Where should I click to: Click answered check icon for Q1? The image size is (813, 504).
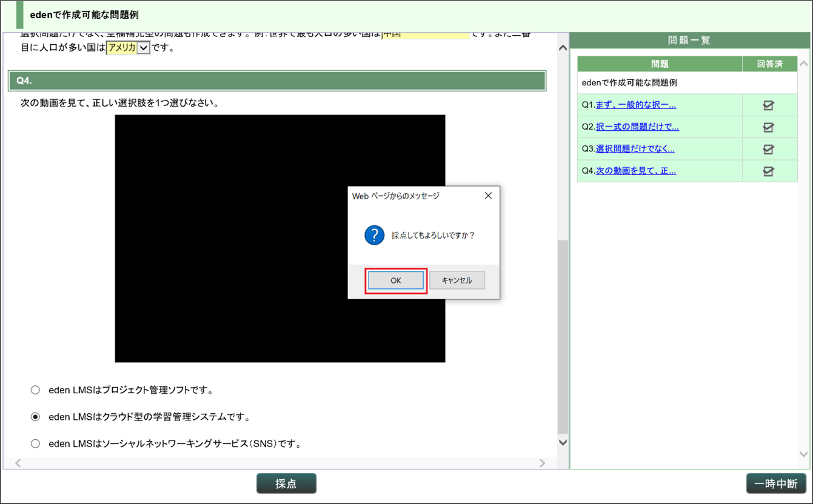coord(768,105)
